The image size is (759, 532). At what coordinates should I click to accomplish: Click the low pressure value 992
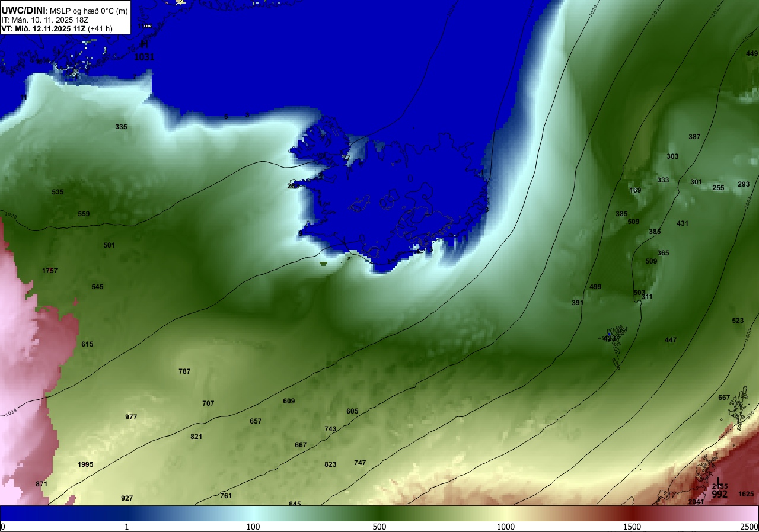[x=720, y=494]
